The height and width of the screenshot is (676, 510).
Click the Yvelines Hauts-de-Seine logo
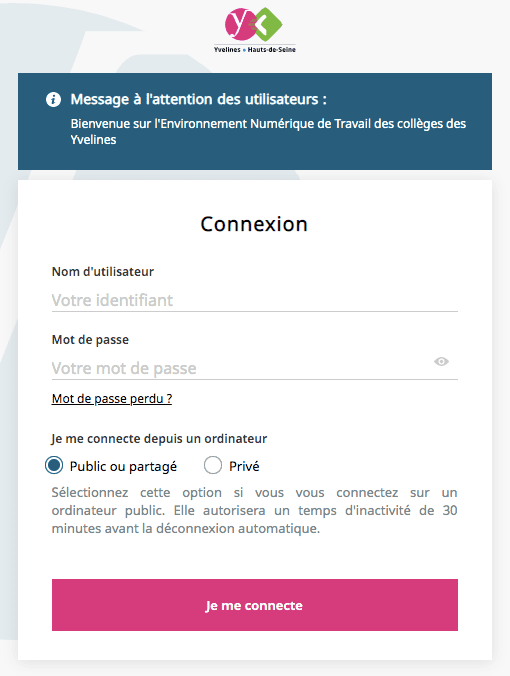click(x=254, y=30)
